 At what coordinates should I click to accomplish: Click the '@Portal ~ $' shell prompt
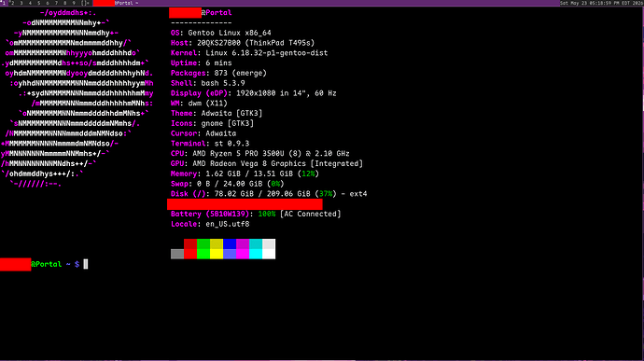click(55, 264)
